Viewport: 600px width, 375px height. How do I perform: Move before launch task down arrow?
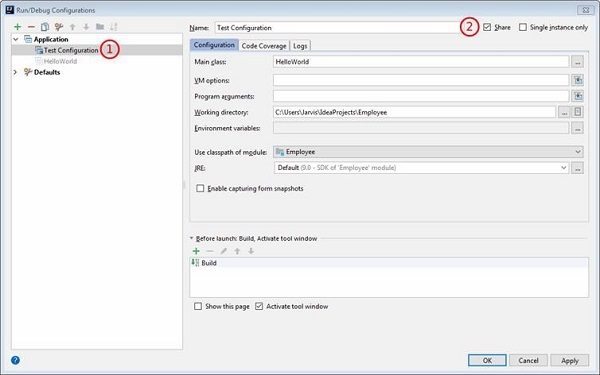(x=251, y=251)
